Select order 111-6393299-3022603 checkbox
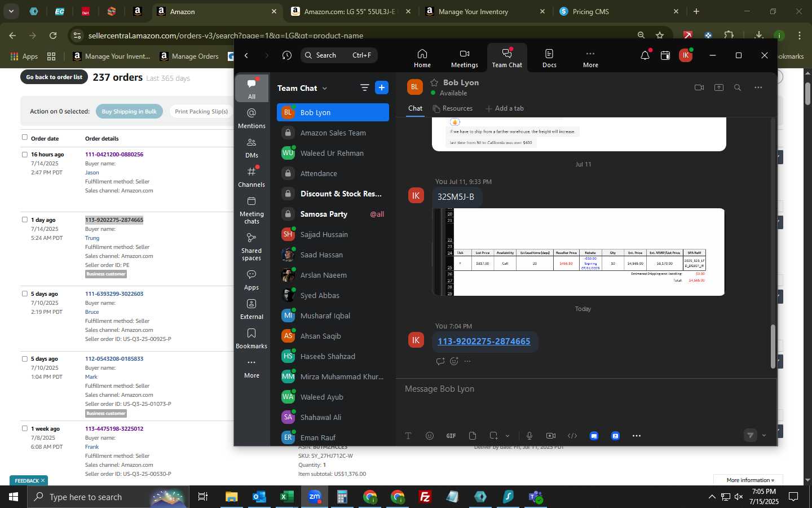The width and height of the screenshot is (812, 508). (x=25, y=294)
